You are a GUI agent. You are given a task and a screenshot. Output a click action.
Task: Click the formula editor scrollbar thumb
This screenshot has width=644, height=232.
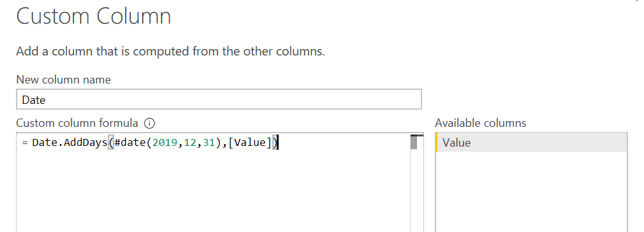click(x=414, y=143)
